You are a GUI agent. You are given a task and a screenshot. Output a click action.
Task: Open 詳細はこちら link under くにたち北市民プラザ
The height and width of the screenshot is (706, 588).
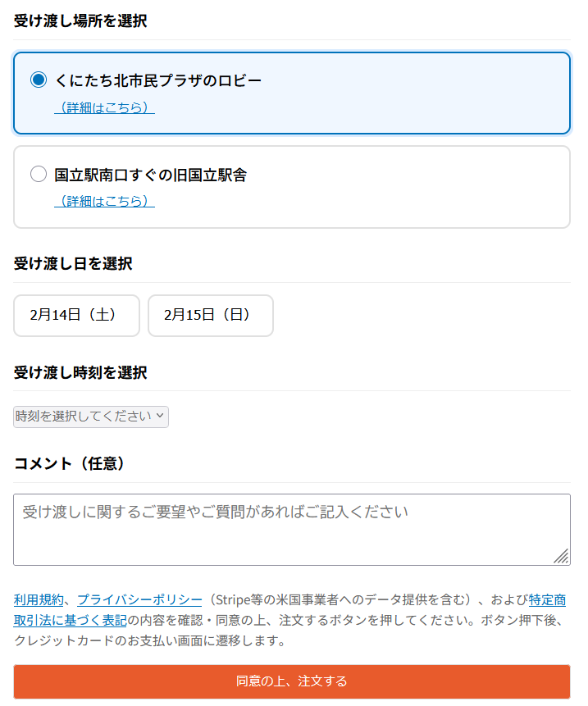104,107
